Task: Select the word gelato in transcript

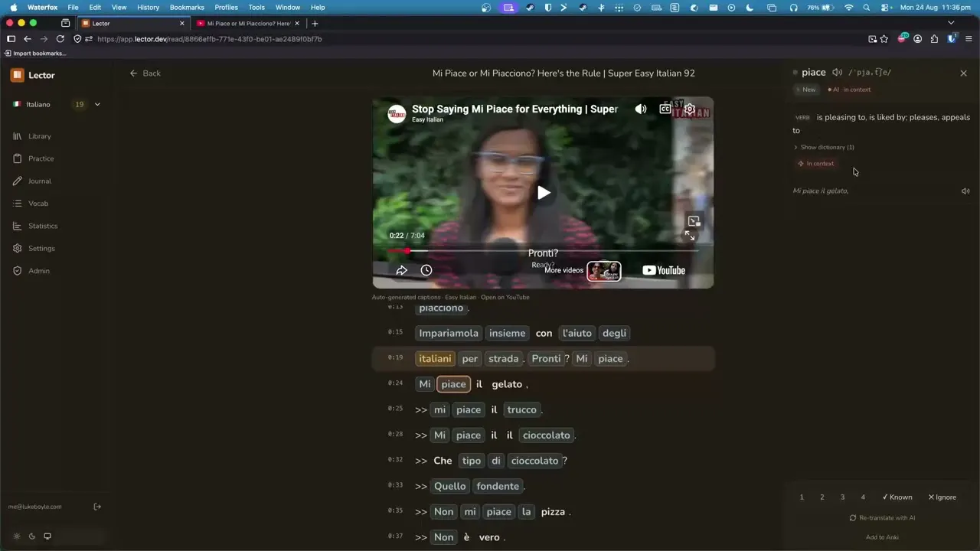Action: pyautogui.click(x=507, y=384)
